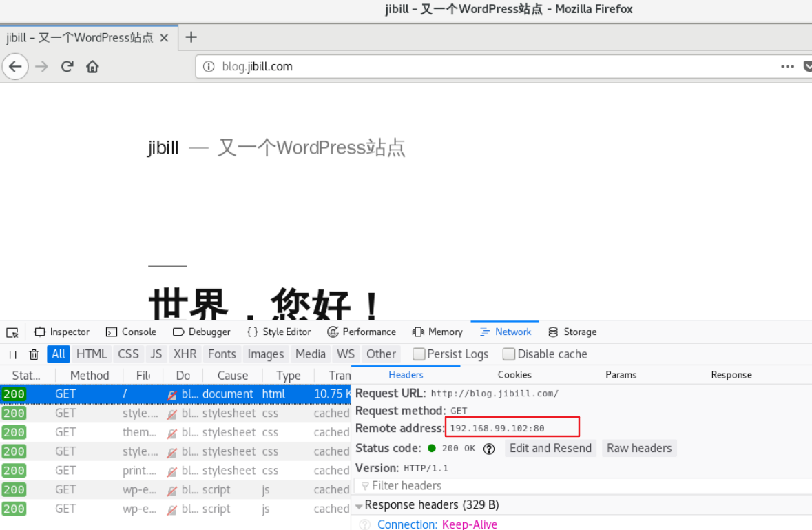Open page actions three-dot menu

[x=787, y=66]
